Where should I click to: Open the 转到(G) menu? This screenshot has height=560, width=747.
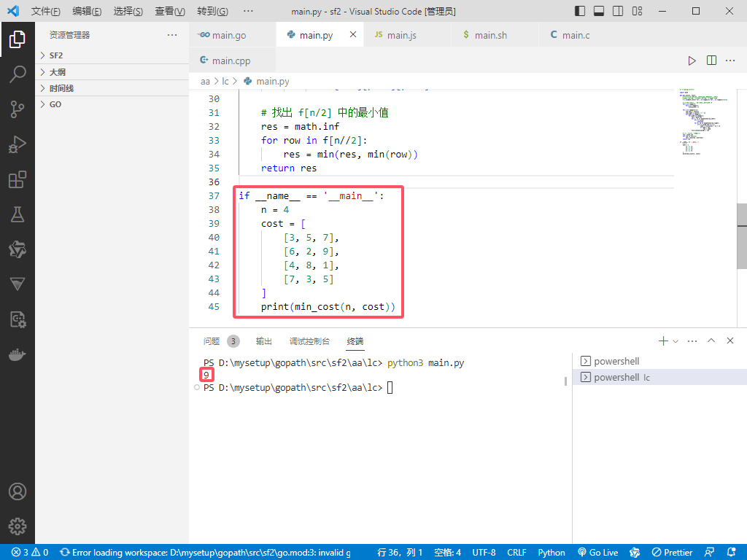(x=212, y=11)
